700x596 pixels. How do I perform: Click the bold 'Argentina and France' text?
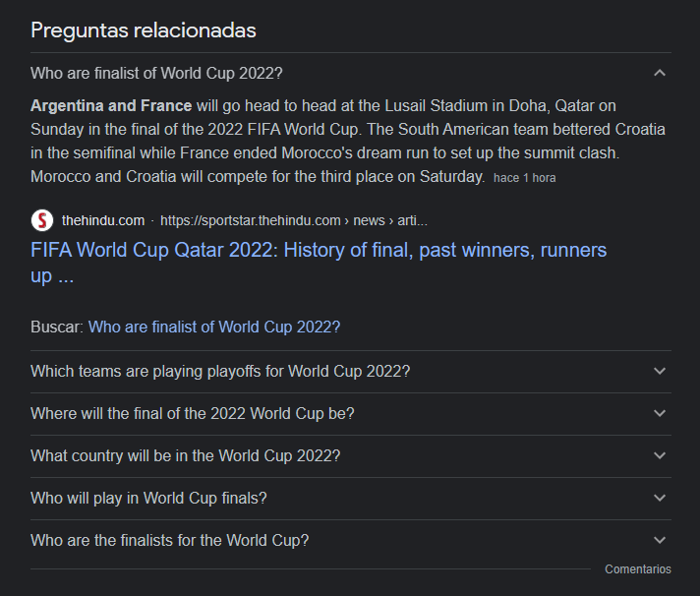[111, 105]
